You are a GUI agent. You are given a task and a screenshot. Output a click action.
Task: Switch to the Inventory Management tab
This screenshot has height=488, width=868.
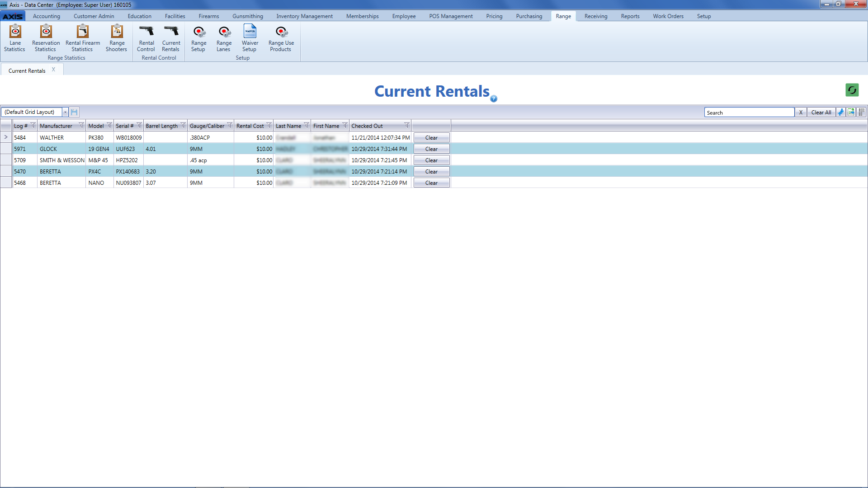(x=304, y=16)
